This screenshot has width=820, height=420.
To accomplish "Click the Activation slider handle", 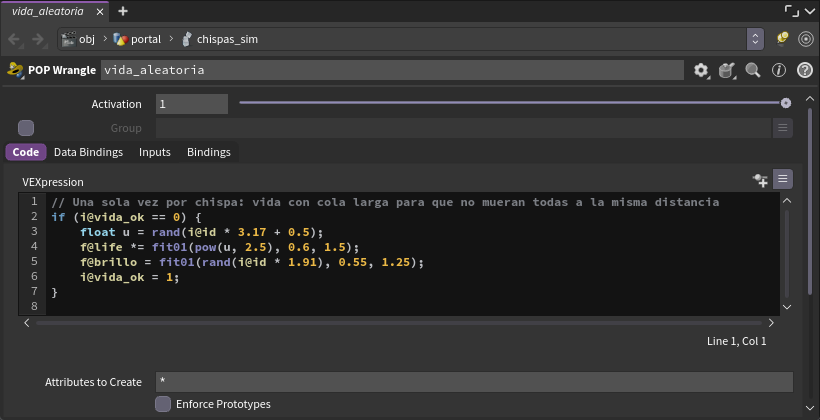I will pos(785,104).
